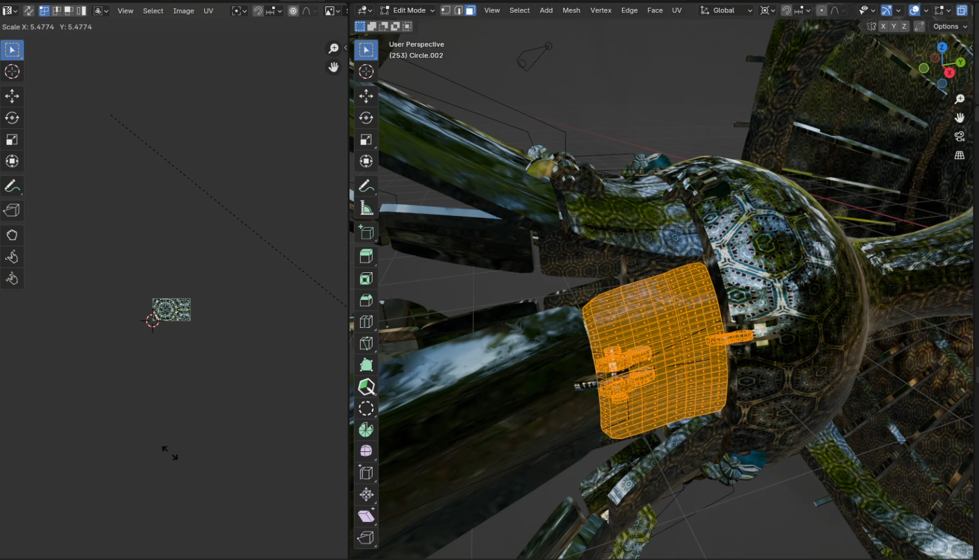Open the Edge menu
Screen dimensions: 979x560
629,10
